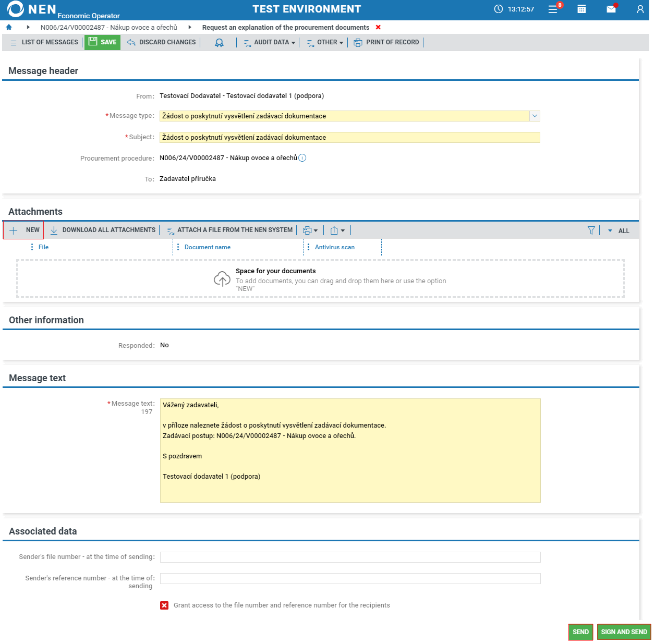
Task: Open the ALL filter dropdown
Action: (618, 230)
